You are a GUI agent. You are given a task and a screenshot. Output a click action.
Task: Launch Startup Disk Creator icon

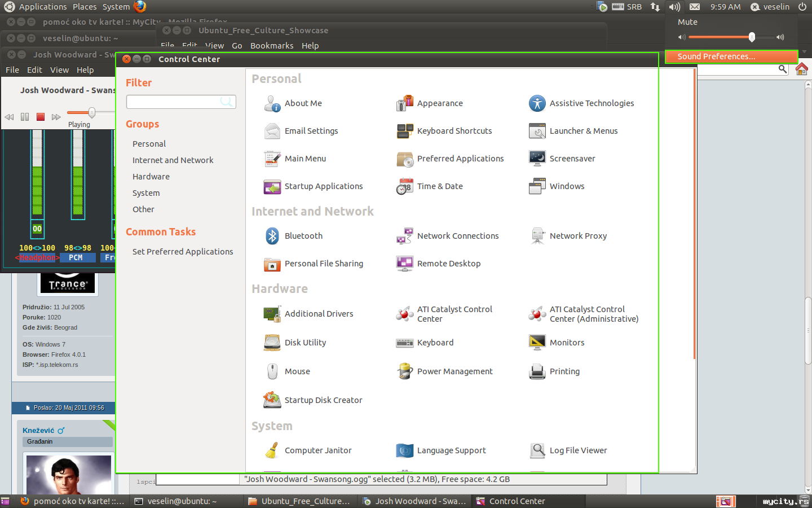272,400
